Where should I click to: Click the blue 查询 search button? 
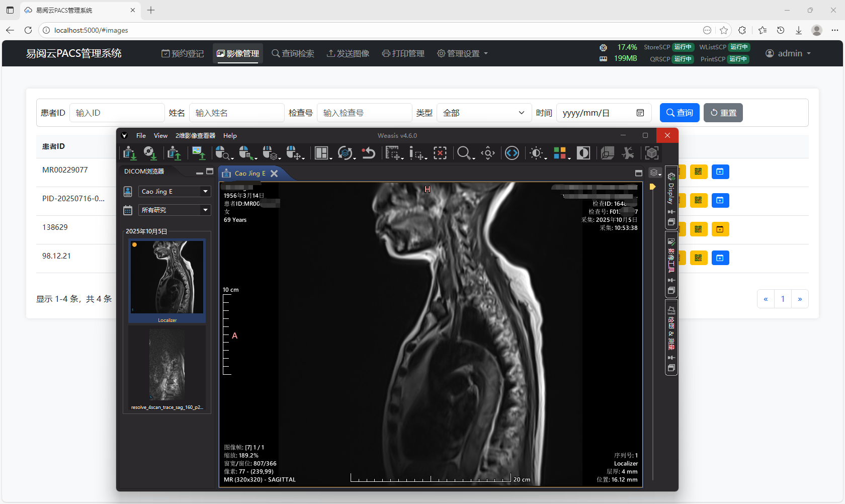679,113
